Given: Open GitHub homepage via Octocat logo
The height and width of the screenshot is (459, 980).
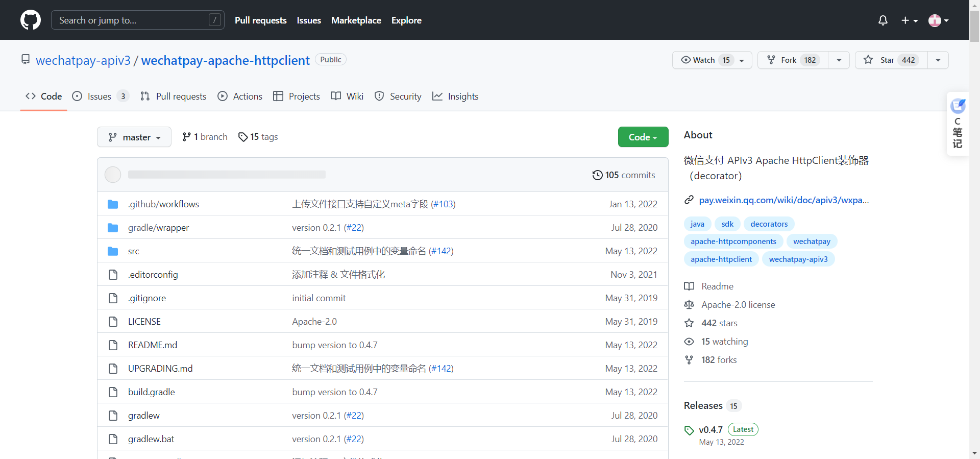Looking at the screenshot, I should pos(31,20).
